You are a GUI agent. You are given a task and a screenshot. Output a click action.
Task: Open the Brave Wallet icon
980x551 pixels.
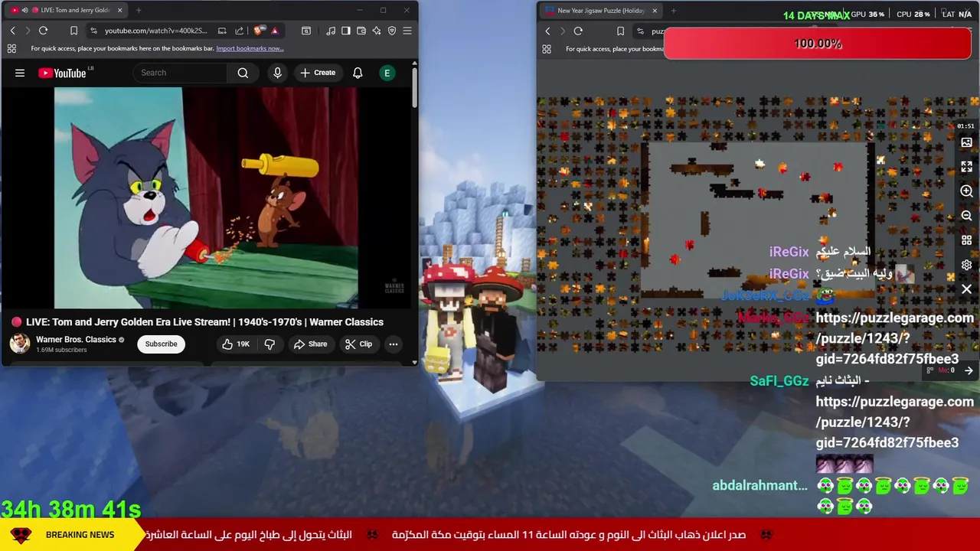(361, 31)
